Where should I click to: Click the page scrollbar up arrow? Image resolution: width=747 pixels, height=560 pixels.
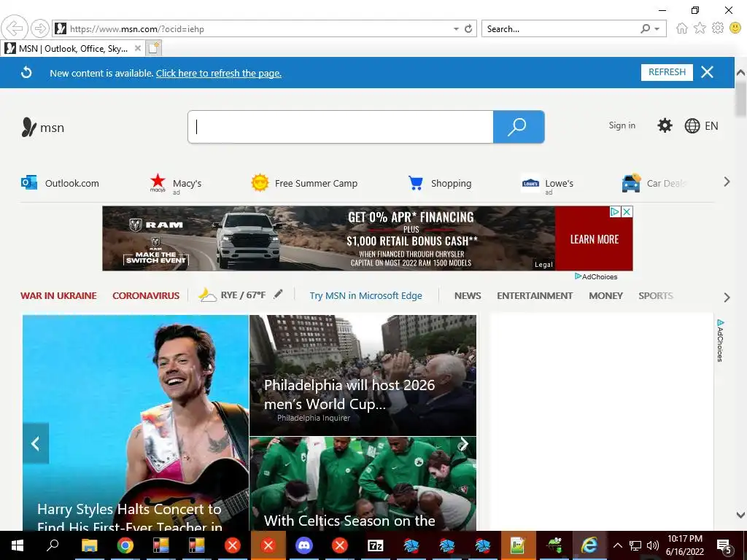[740, 73]
